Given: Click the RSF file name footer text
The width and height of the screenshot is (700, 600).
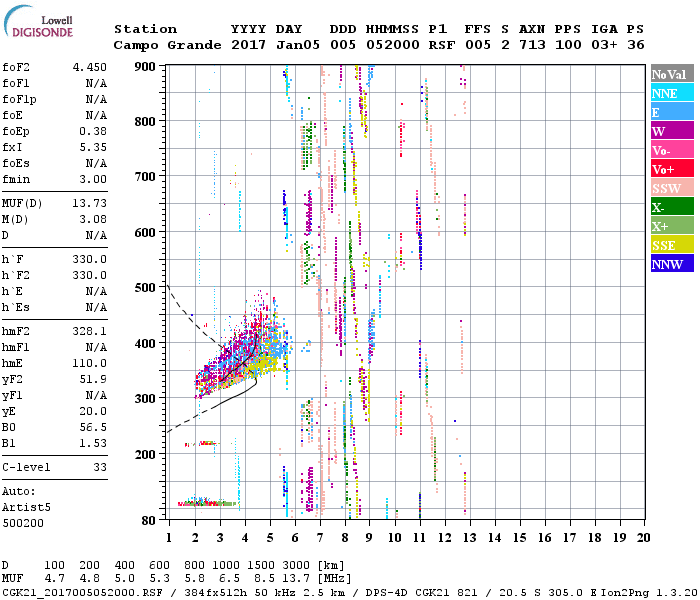Looking at the screenshot, I should click(x=78, y=591).
